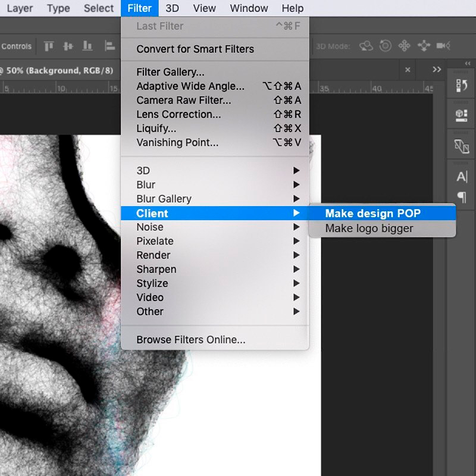Open the History panel in the sidebar
Image resolution: width=476 pixels, height=476 pixels.
pyautogui.click(x=462, y=85)
